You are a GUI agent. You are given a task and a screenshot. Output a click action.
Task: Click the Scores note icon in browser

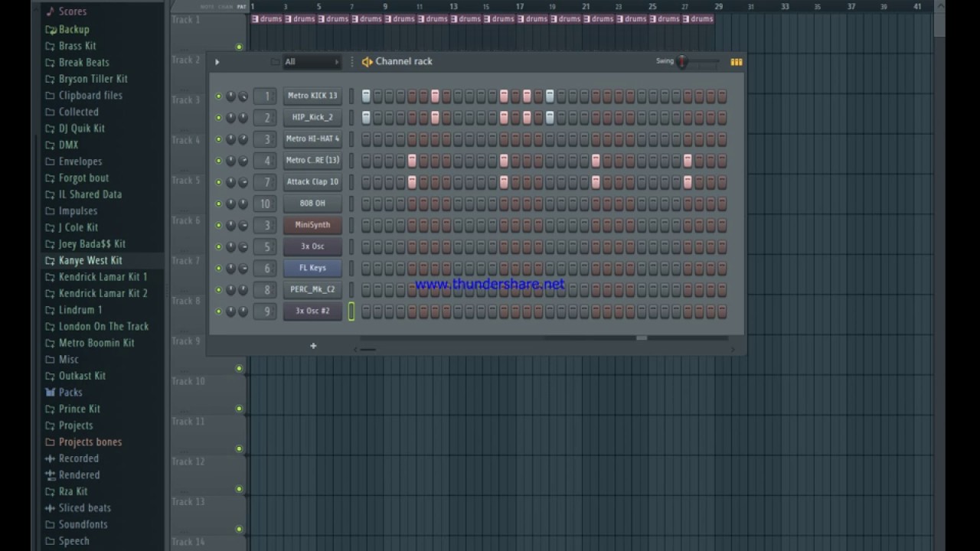click(50, 11)
